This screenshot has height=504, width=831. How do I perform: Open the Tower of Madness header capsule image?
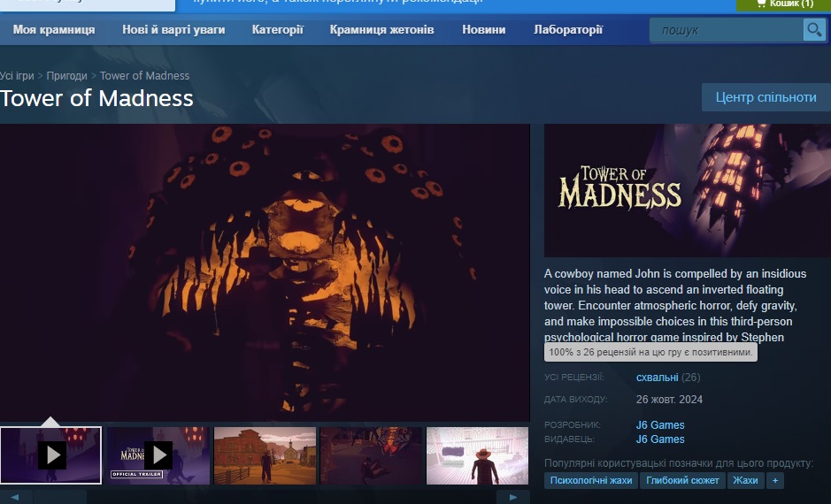click(687, 190)
